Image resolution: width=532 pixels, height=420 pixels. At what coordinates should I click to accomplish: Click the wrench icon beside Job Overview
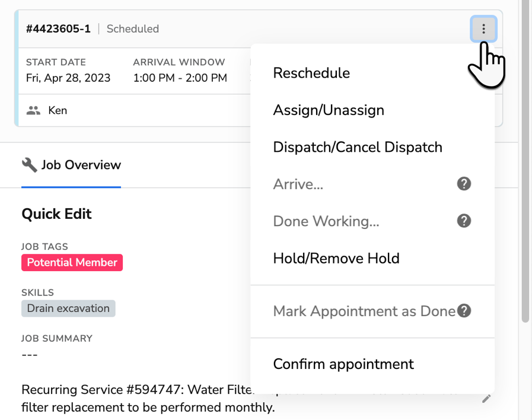(28, 166)
